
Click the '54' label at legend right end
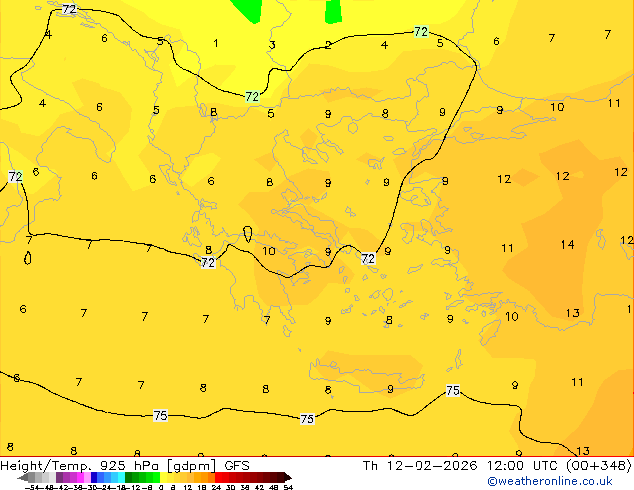[x=288, y=487]
